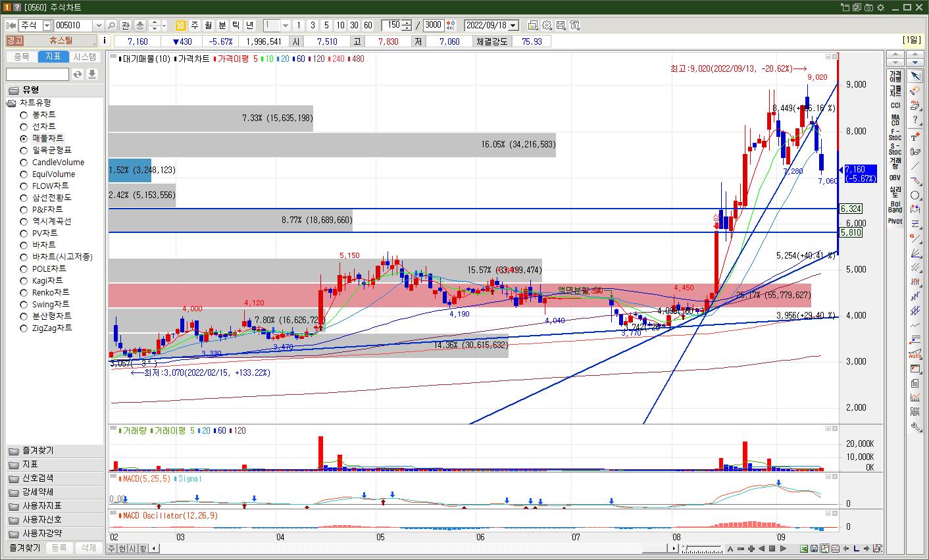Select the arrow pointer drawing tool
Image resolution: width=929 pixels, height=560 pixels.
(915, 77)
